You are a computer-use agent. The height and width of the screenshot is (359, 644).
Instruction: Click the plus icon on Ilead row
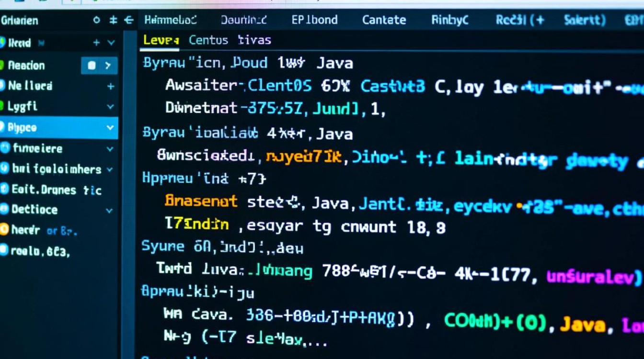[96, 43]
